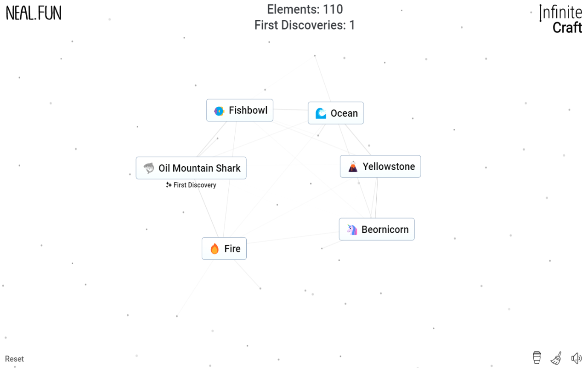Click the flame icon on the Fire tile
The height and width of the screenshot is (368, 588).
215,248
